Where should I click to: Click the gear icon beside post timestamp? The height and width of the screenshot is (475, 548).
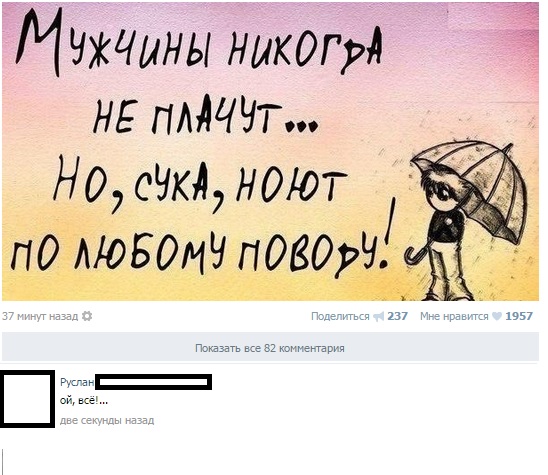[87, 316]
